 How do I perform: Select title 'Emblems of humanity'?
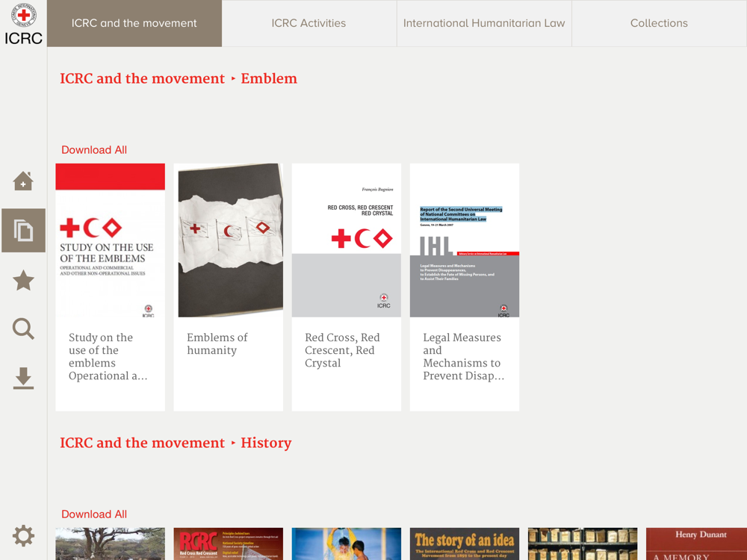click(x=217, y=343)
